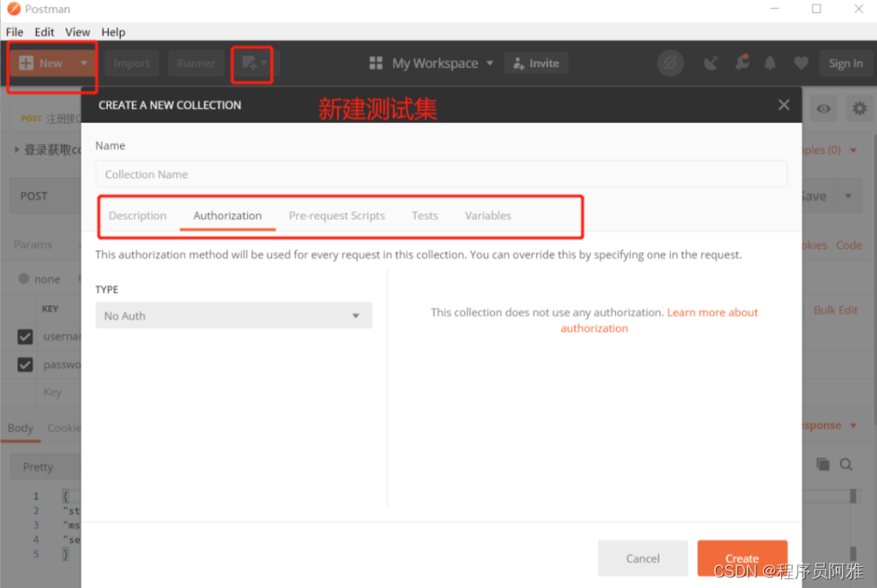This screenshot has width=877, height=588.
Task: Expand the request description triangle
Action: pyautogui.click(x=17, y=150)
